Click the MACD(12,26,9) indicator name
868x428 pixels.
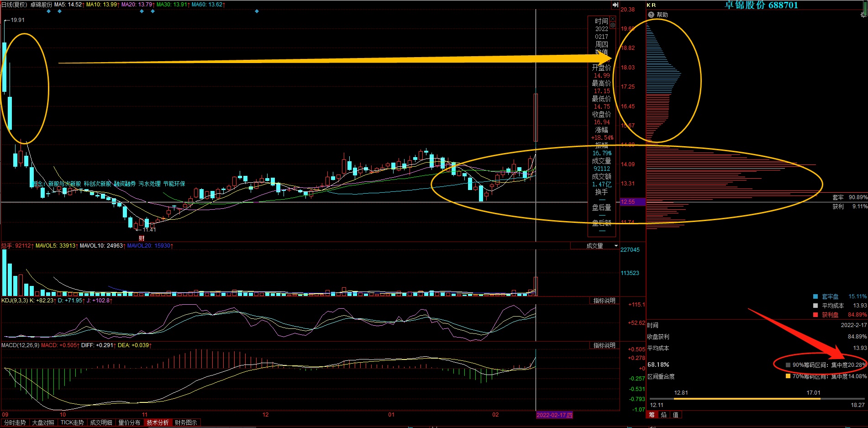tap(21, 345)
